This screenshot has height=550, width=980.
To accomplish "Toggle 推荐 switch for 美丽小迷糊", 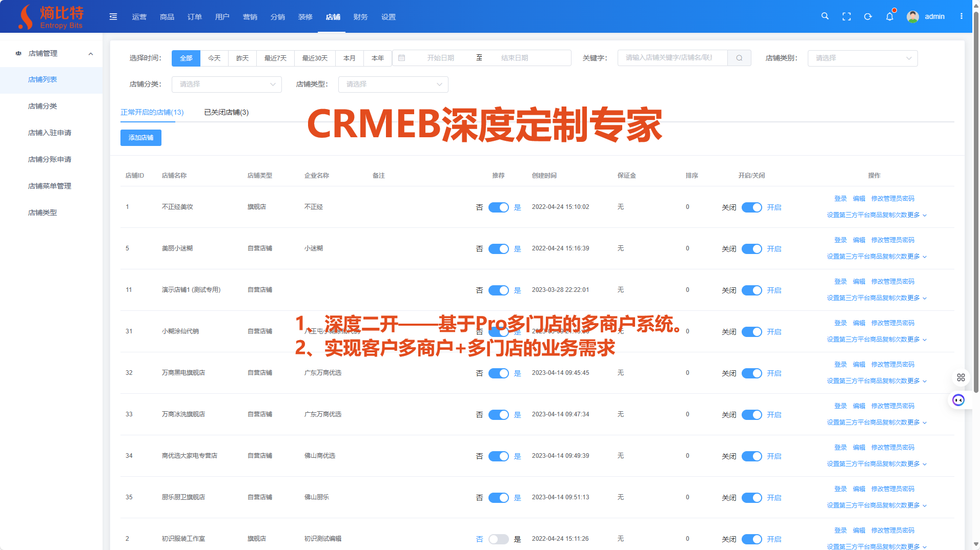I will pos(498,249).
